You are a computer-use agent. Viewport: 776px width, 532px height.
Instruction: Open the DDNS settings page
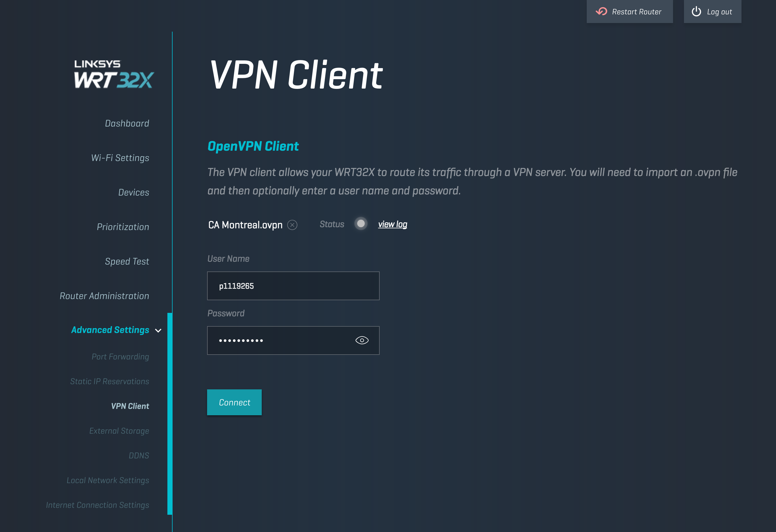pyautogui.click(x=139, y=456)
